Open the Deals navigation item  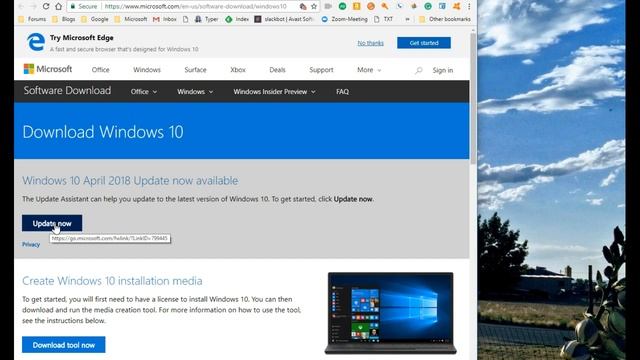click(x=277, y=70)
